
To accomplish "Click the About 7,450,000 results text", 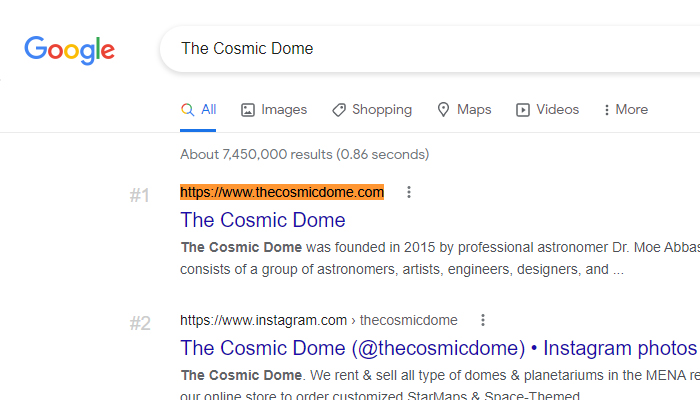I will [x=304, y=154].
